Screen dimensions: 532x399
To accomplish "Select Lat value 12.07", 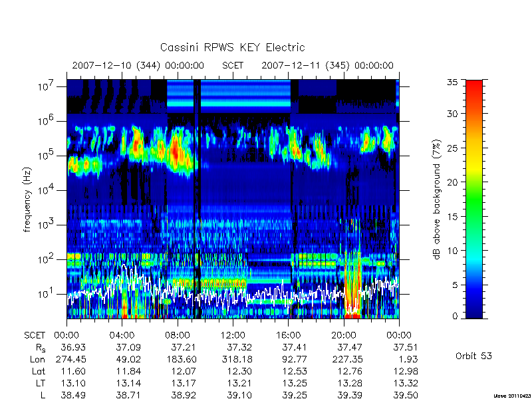I will [184, 372].
